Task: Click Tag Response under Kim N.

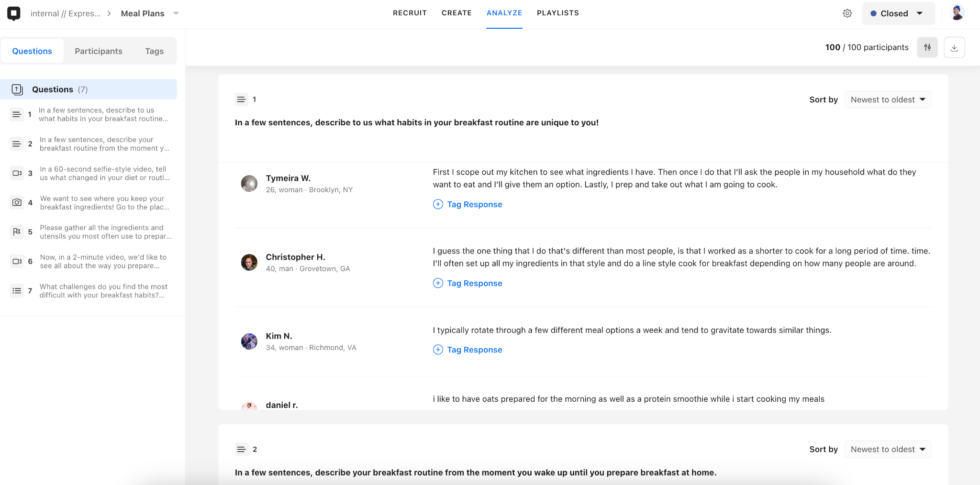Action: [475, 350]
